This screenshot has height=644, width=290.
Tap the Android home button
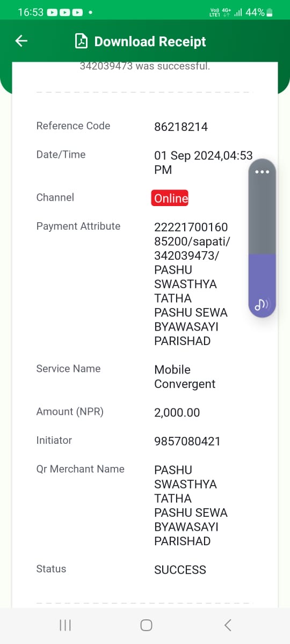[146, 625]
